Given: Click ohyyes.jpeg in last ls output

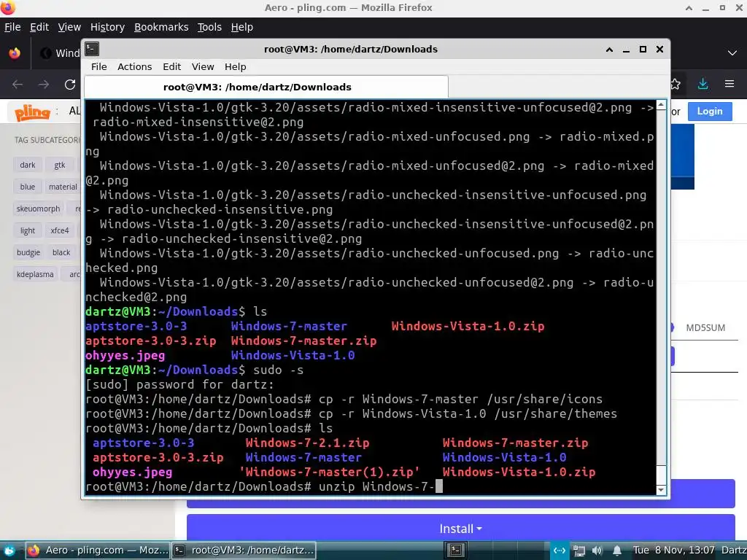Looking at the screenshot, I should [x=132, y=472].
